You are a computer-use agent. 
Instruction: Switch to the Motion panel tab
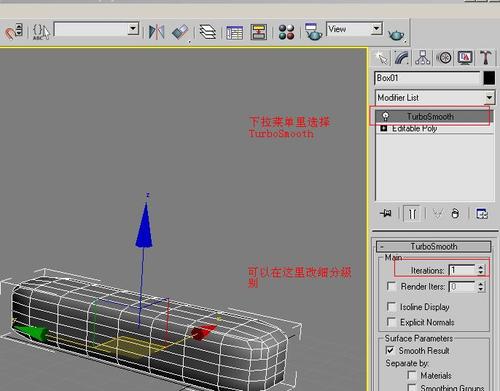[x=444, y=58]
